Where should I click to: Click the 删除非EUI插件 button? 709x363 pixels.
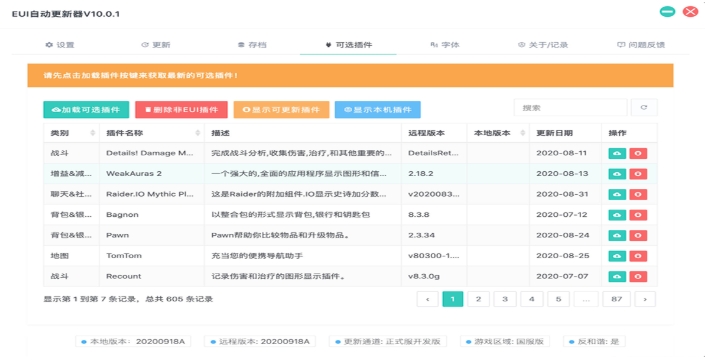(x=181, y=109)
